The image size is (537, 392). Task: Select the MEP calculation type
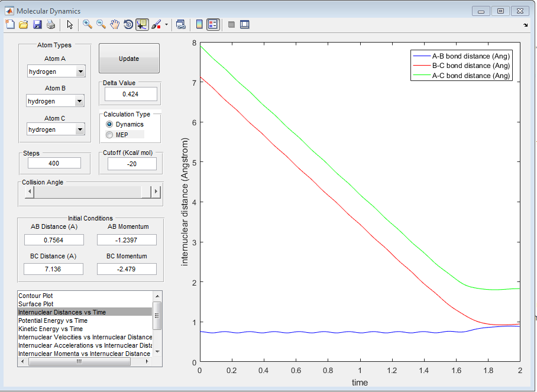tap(109, 135)
